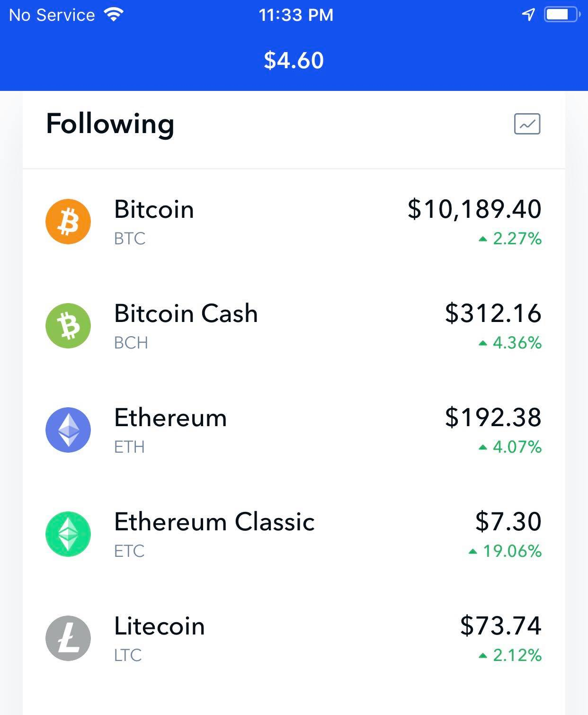Tap the Ethereum Classic green icon
Screen dimensions: 588x715
[68, 534]
